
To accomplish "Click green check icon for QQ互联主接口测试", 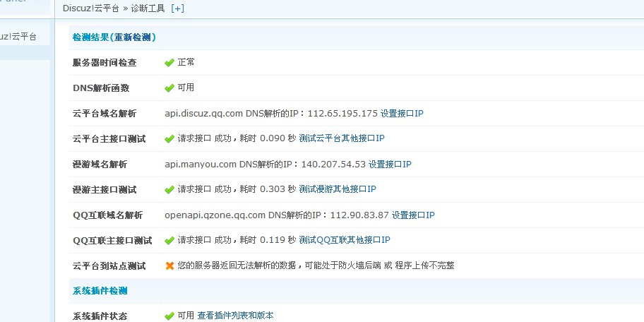I will [169, 240].
